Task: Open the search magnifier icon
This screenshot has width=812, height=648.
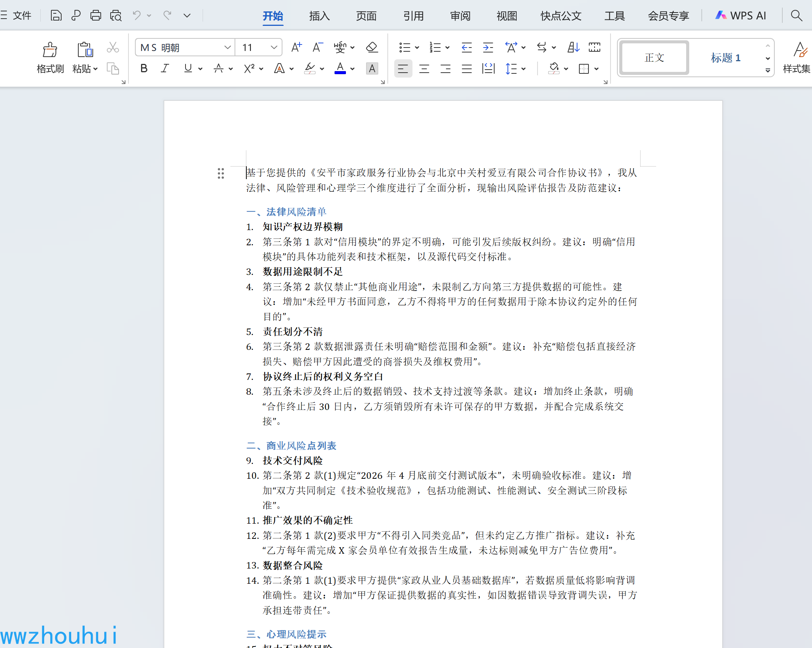Action: (x=796, y=16)
